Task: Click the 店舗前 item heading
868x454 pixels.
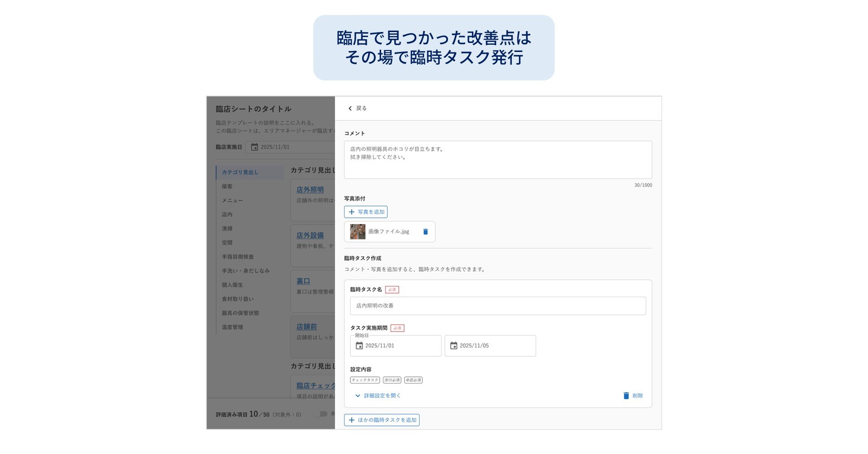Action: (x=307, y=327)
